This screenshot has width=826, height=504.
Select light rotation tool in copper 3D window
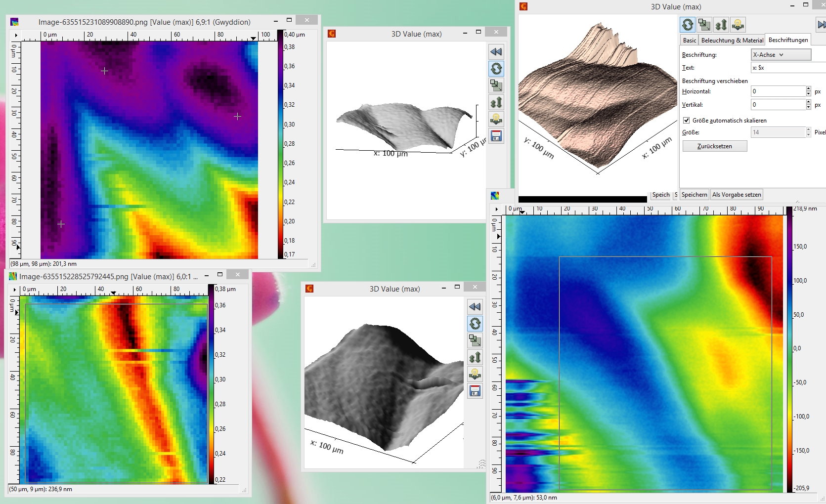click(x=738, y=24)
